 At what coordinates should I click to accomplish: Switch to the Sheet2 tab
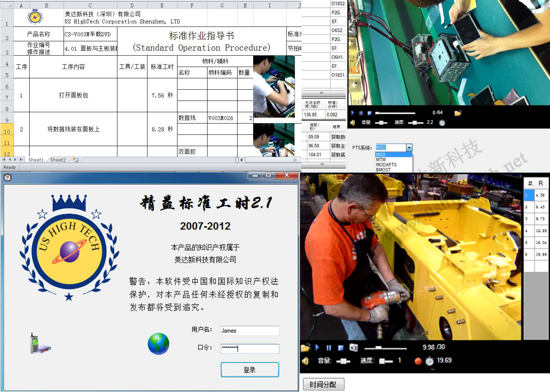pos(58,160)
